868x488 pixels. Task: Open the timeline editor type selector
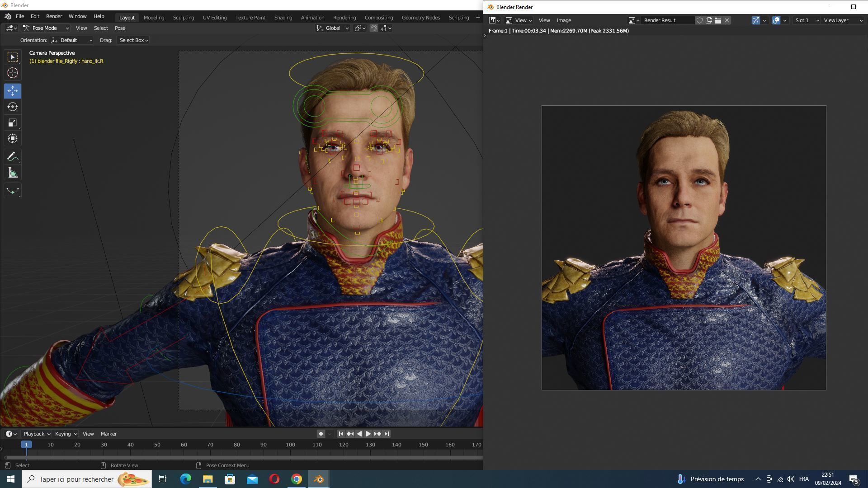(x=11, y=434)
